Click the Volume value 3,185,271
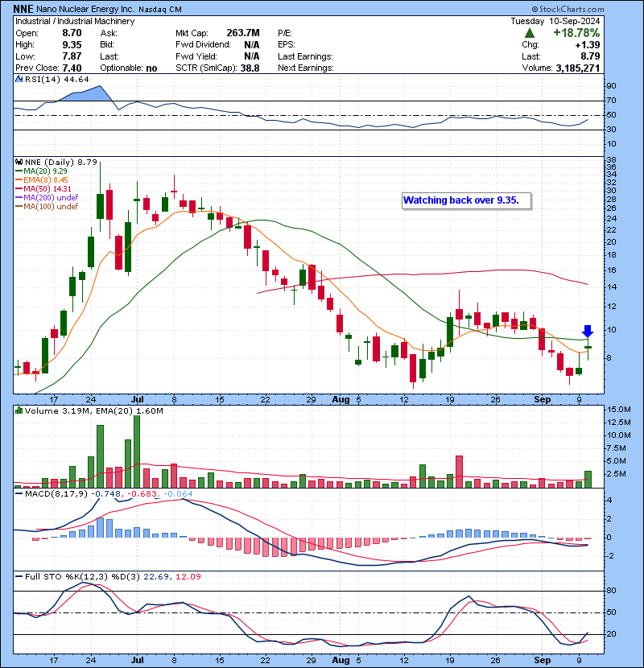Image resolution: width=644 pixels, height=668 pixels. 577,68
